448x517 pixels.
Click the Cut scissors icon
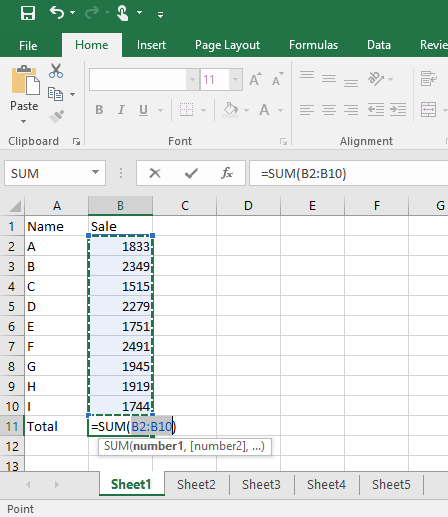56,71
